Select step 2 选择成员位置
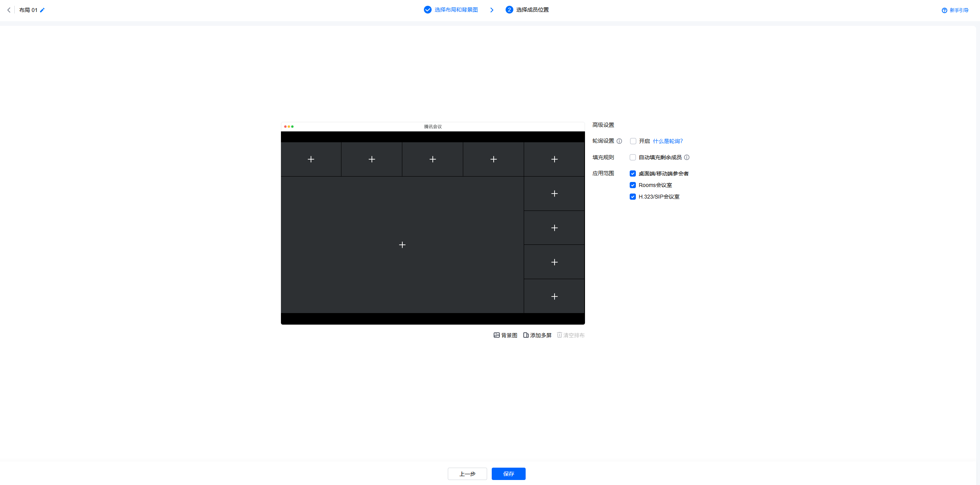 (532, 10)
